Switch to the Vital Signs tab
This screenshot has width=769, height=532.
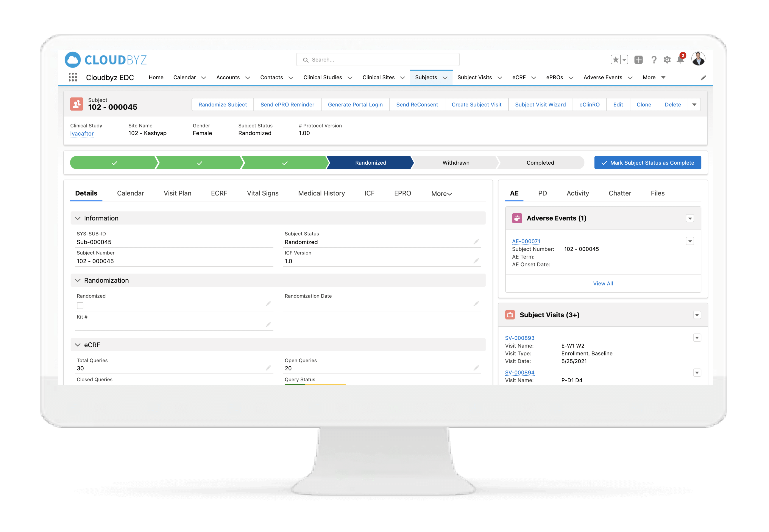click(x=263, y=193)
